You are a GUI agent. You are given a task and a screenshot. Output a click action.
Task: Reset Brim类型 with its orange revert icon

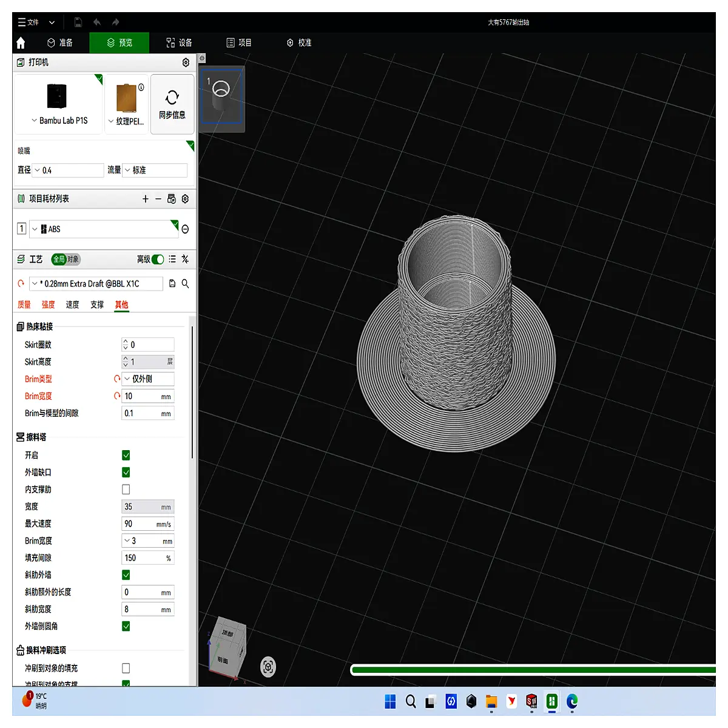click(117, 379)
